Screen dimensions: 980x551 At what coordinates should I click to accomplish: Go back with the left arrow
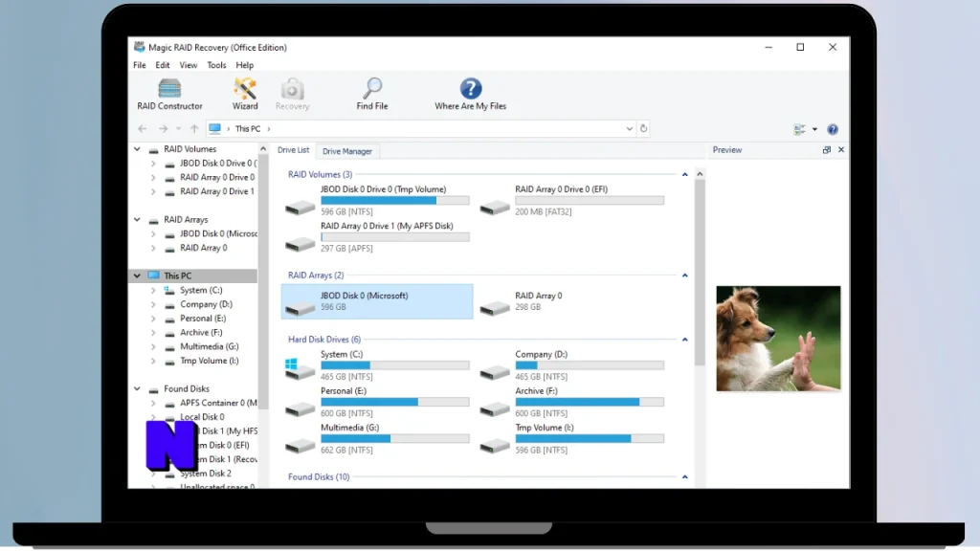[x=143, y=129]
